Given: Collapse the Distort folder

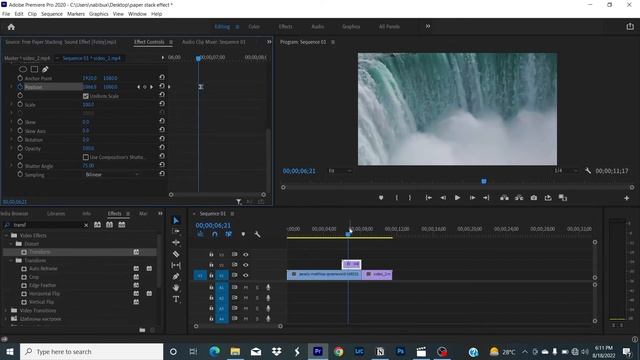Looking at the screenshot, I should coord(11,244).
